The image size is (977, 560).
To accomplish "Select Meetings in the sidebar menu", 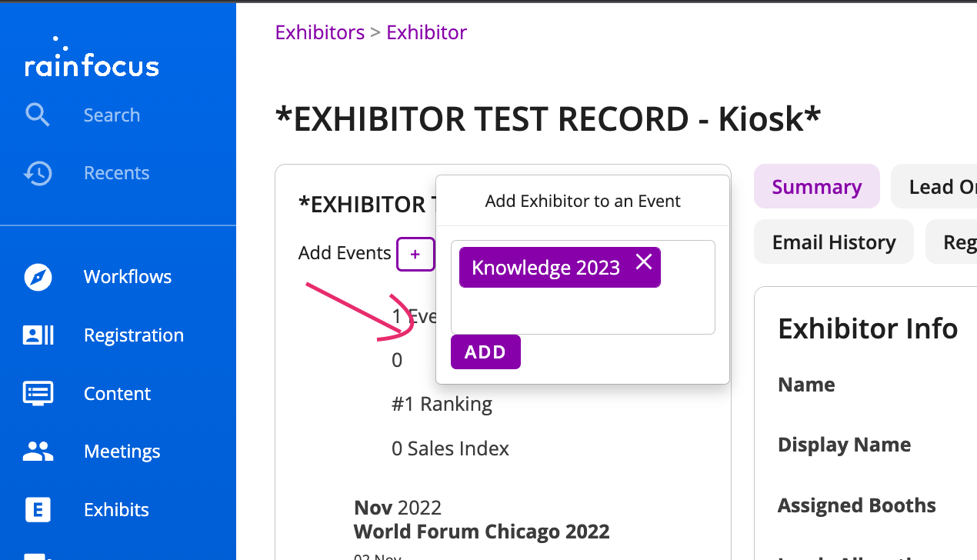I will tap(122, 452).
